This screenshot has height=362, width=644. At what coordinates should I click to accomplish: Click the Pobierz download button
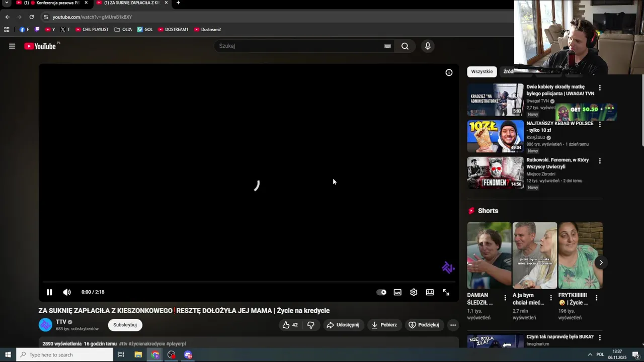pos(384,325)
